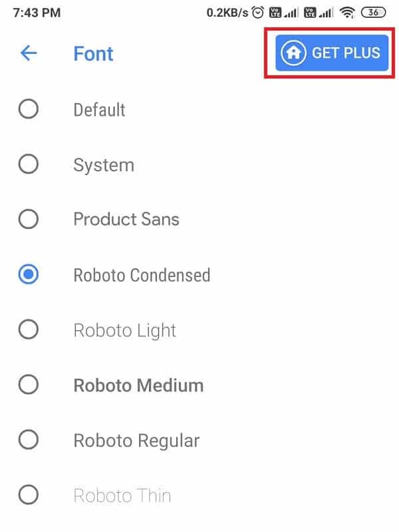399x532 pixels.
Task: Tap the battery indicator icon
Action: pos(374,12)
